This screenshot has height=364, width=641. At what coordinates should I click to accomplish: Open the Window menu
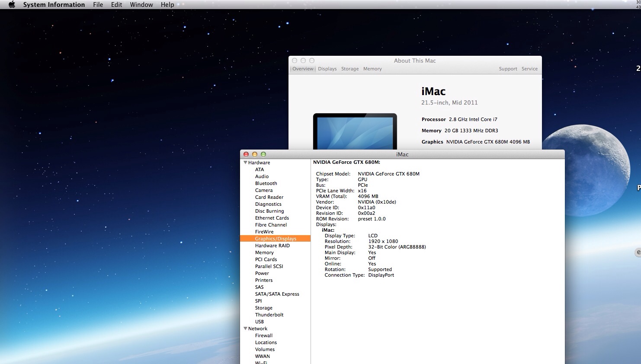(141, 5)
